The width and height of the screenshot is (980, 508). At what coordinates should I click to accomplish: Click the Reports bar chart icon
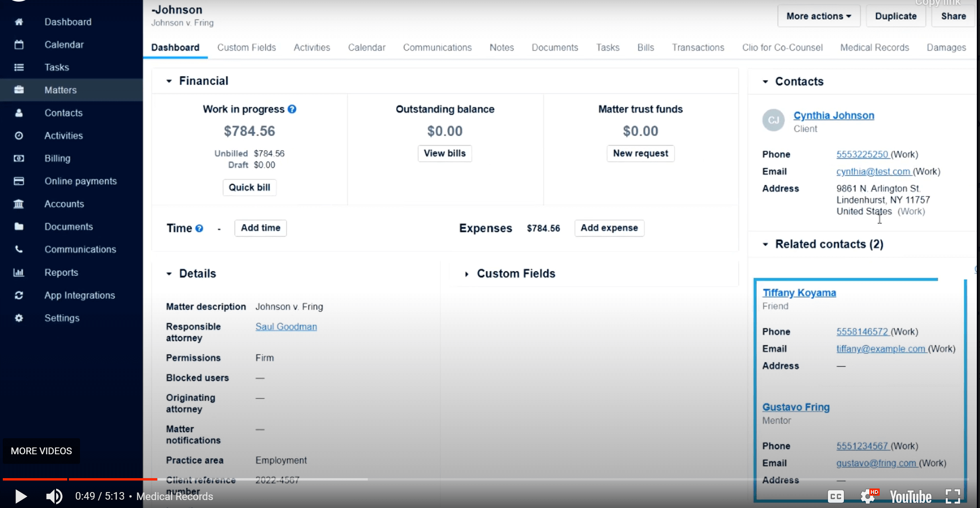click(19, 272)
